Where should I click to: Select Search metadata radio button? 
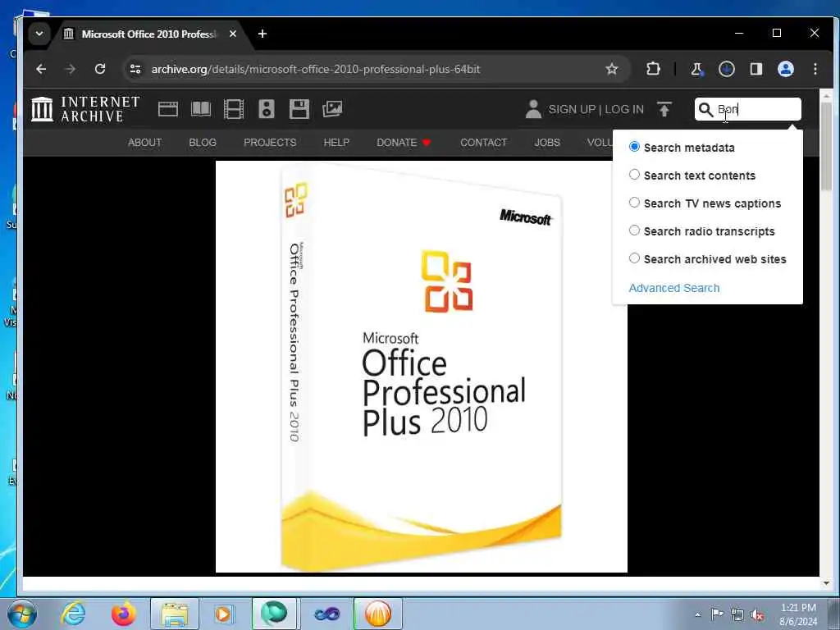click(634, 147)
